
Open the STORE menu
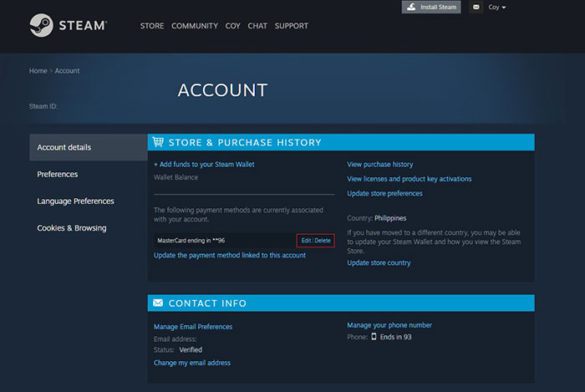[x=152, y=26]
